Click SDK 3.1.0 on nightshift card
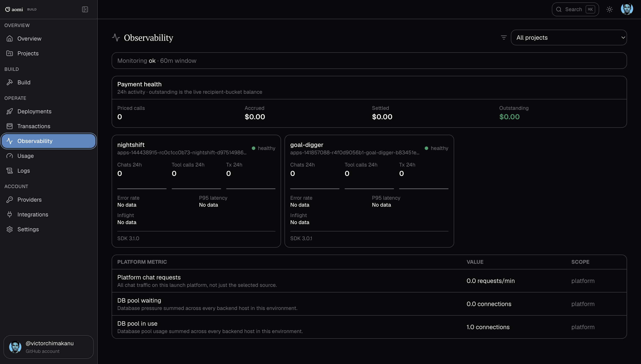 [x=128, y=238]
